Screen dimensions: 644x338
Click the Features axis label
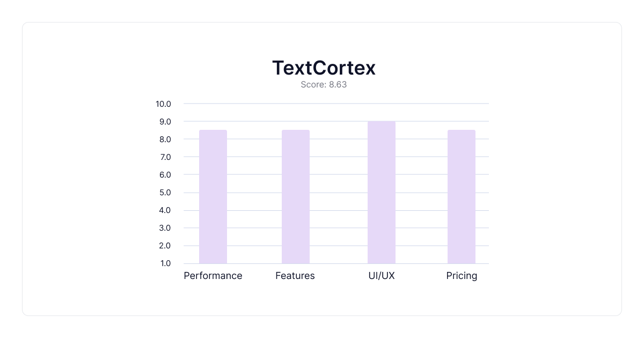click(295, 276)
